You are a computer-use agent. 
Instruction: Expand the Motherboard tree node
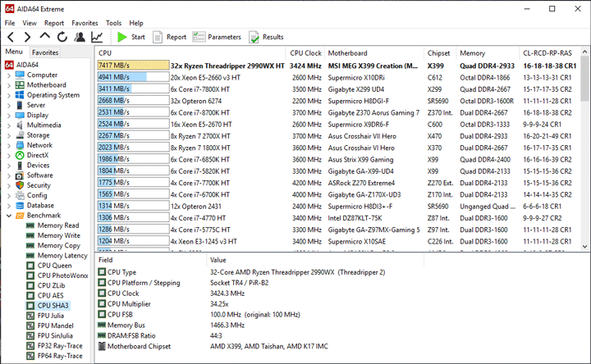tap(9, 84)
